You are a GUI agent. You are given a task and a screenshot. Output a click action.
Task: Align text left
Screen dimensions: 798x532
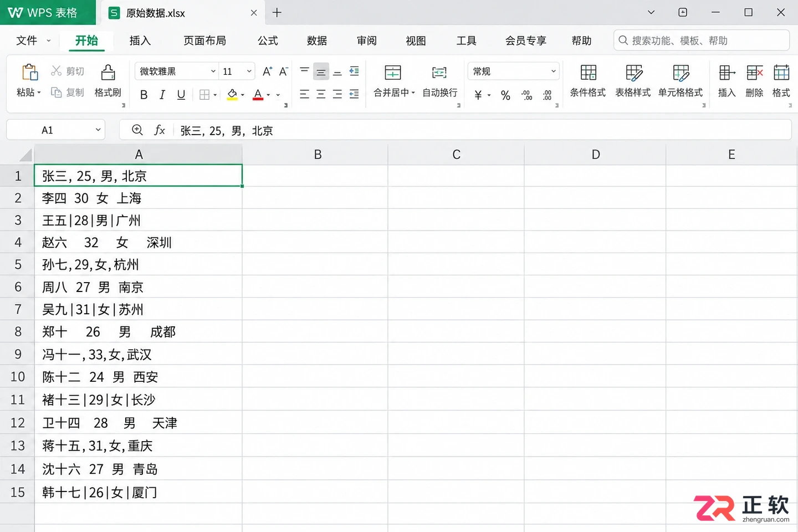coord(304,94)
